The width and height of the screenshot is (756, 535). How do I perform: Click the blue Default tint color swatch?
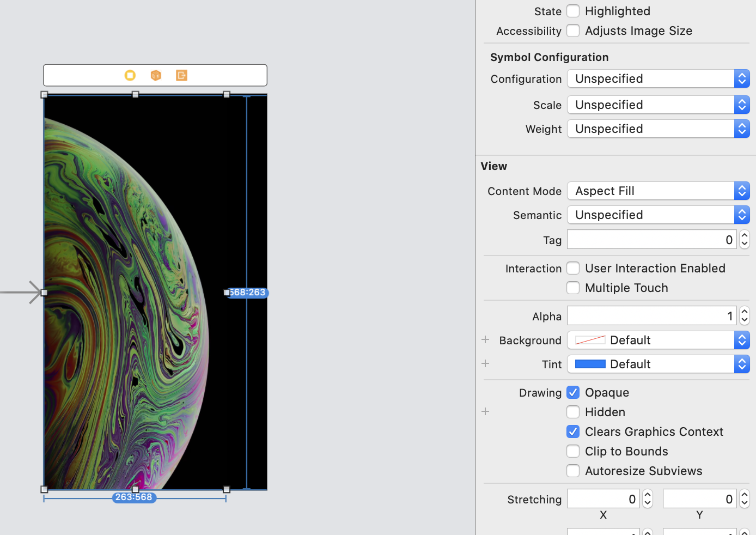590,364
